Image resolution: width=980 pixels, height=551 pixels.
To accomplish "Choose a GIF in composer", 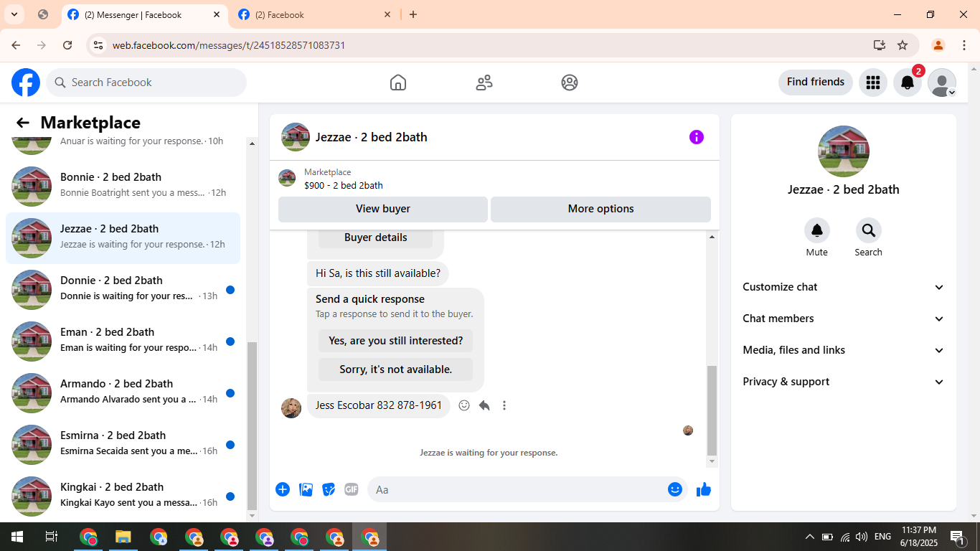I will 352,489.
